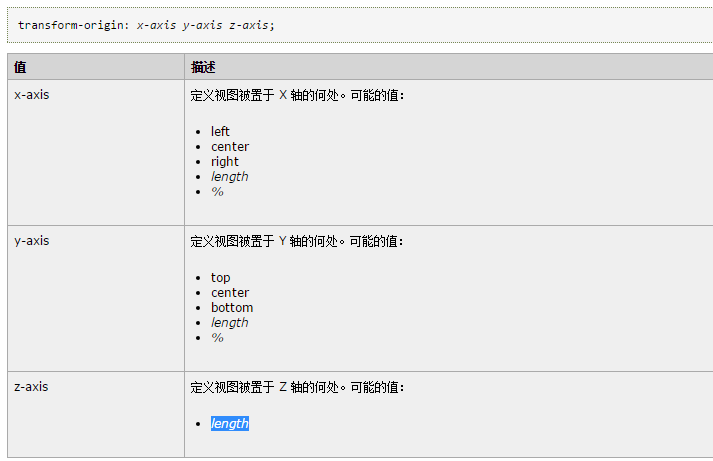The image size is (713, 461).
Task: Click 'length' in the x-axis row
Action: (x=229, y=176)
